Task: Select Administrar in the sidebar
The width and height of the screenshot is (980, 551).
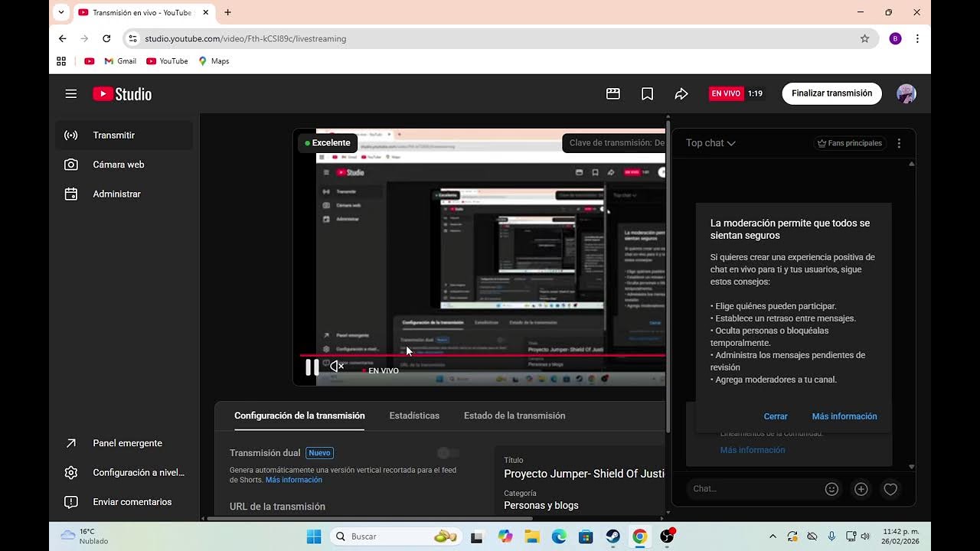Action: coord(124,194)
